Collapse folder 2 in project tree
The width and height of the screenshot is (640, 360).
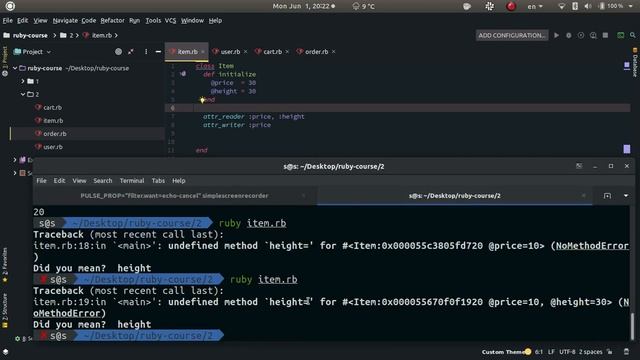[x=23, y=94]
